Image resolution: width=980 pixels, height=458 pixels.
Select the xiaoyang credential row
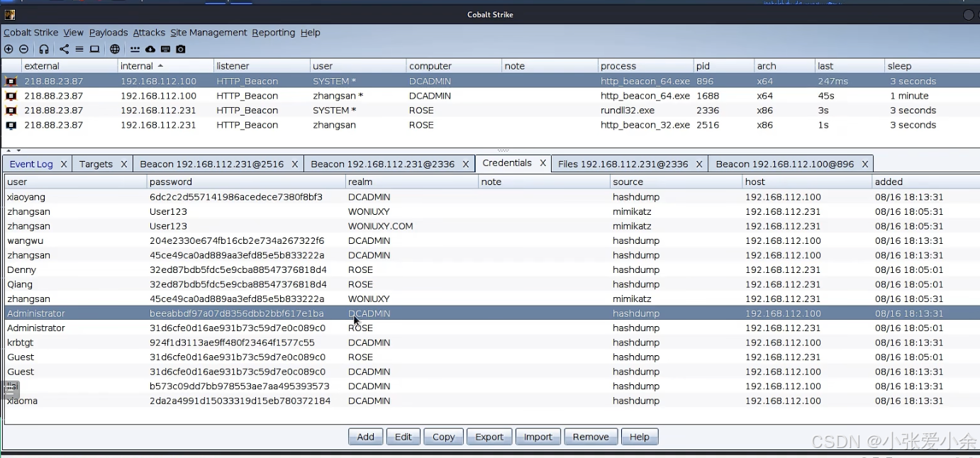click(x=492, y=197)
